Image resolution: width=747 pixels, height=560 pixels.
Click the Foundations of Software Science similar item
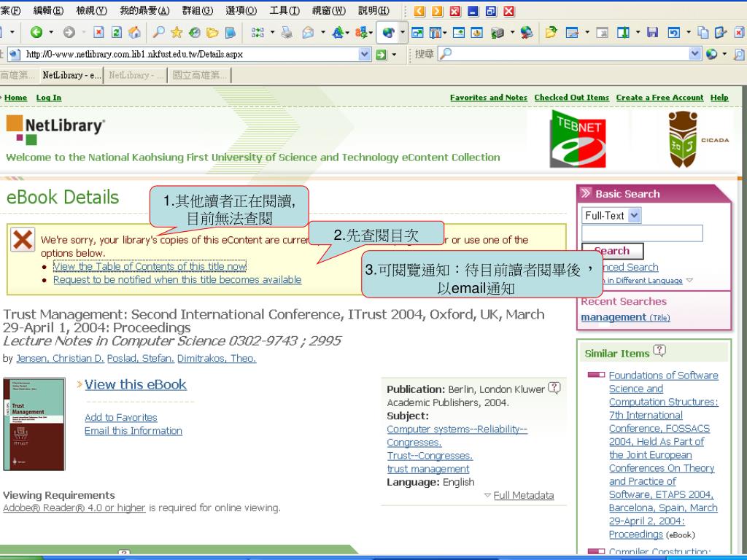(x=664, y=455)
